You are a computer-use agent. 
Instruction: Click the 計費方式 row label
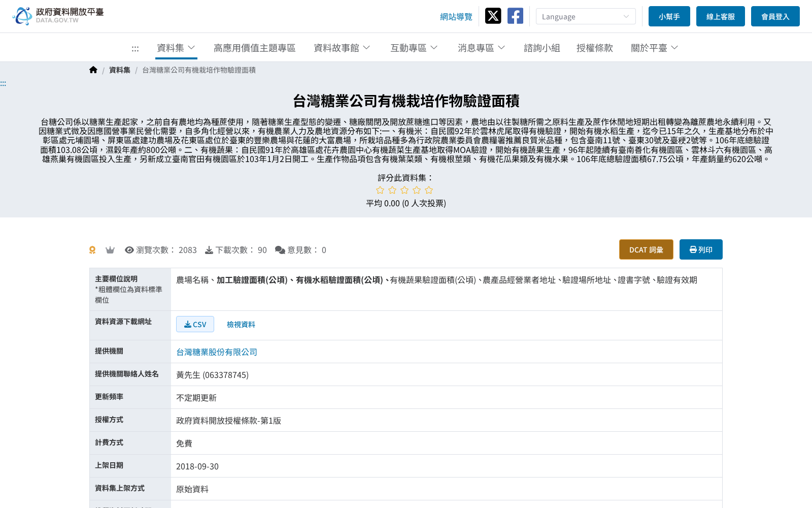coord(109,442)
